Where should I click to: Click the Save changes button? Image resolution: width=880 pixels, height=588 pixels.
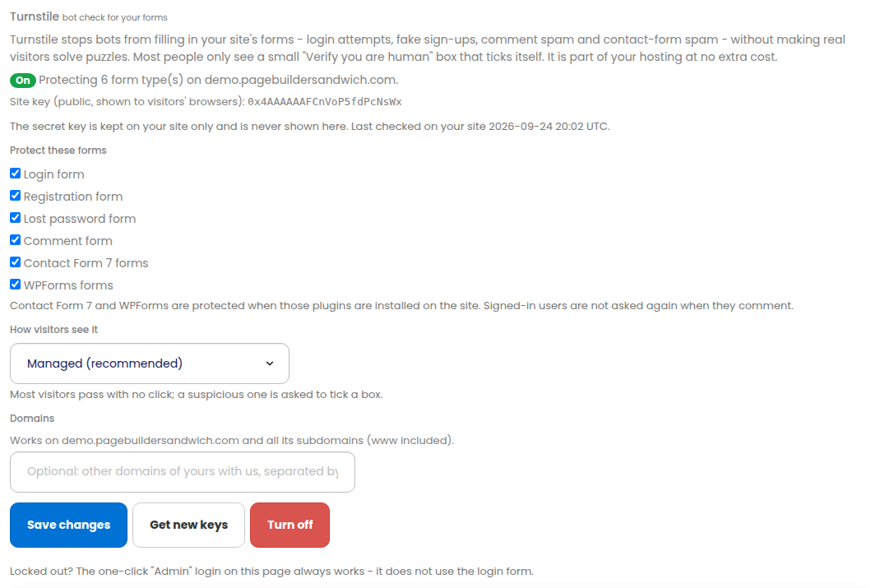pos(68,525)
